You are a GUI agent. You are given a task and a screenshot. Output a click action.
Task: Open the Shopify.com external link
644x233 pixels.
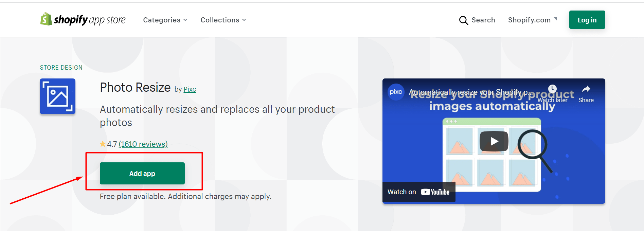[x=532, y=20]
